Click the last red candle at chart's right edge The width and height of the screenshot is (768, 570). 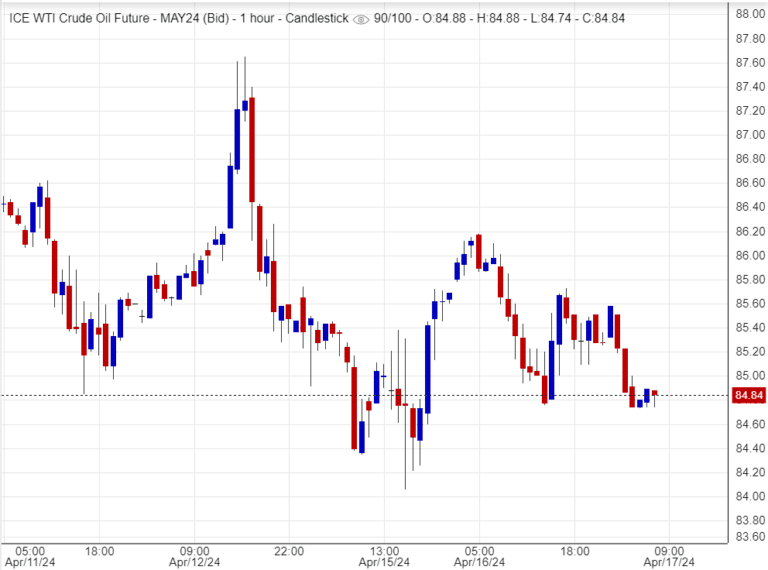[x=654, y=393]
